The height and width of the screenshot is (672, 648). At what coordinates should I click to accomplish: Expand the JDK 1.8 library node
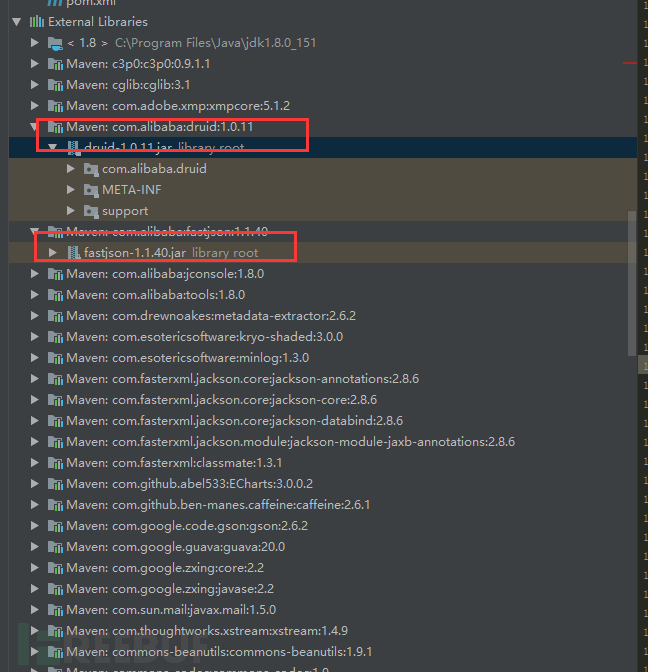pos(35,42)
